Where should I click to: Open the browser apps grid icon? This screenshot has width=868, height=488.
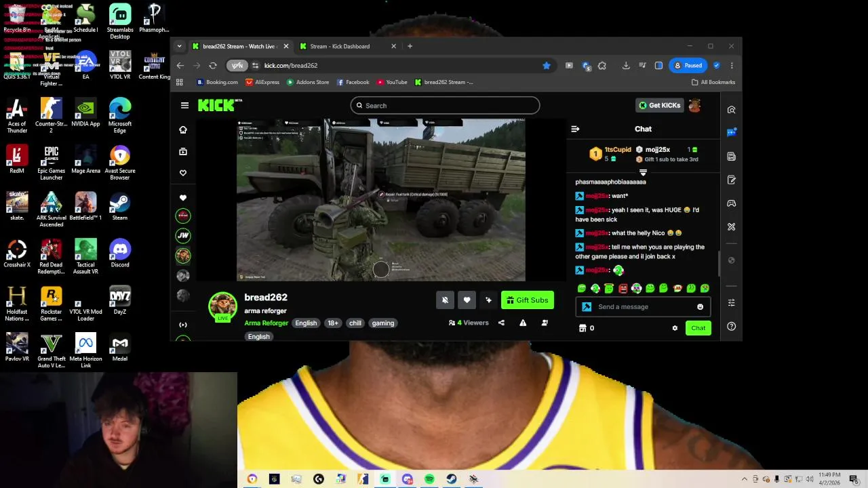(180, 82)
